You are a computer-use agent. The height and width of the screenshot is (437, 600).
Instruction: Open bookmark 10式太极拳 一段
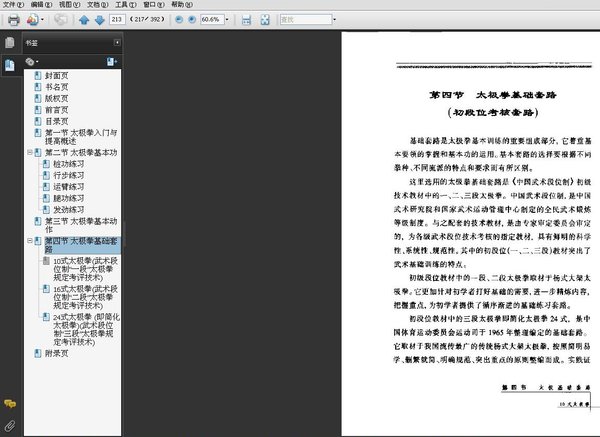[x=86, y=269]
